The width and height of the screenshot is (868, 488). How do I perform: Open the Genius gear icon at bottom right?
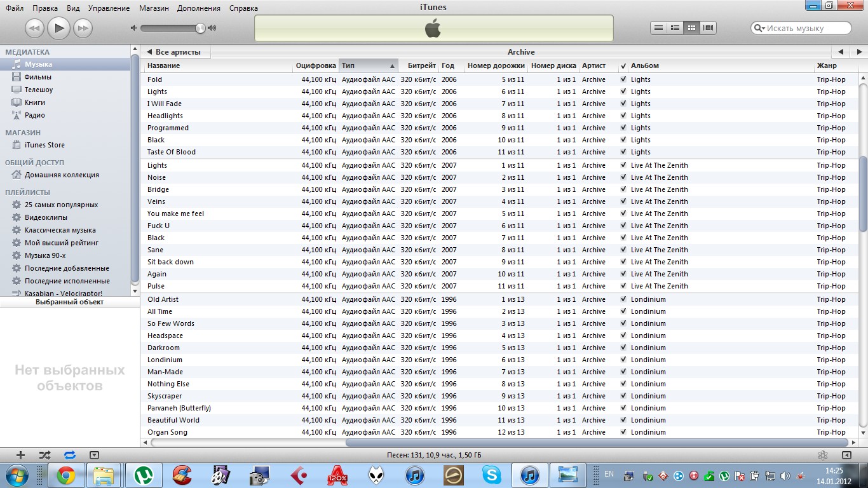point(822,455)
